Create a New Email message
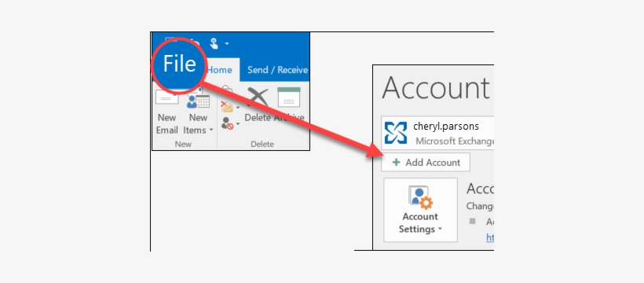 (x=166, y=112)
